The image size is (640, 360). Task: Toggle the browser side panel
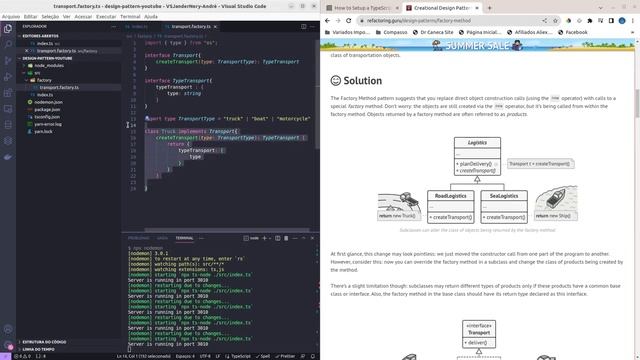[611, 20]
